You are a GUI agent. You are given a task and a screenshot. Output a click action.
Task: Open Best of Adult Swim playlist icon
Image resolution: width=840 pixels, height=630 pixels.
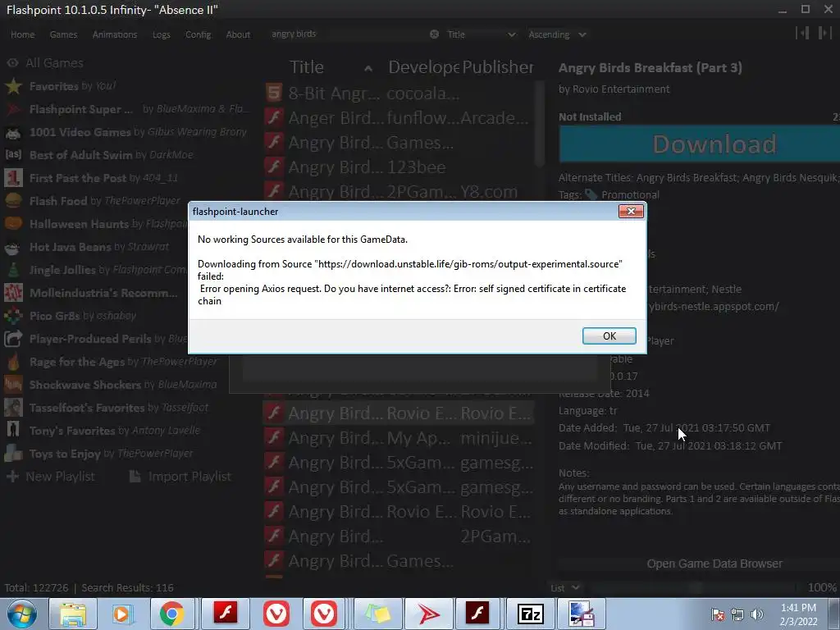(13, 155)
